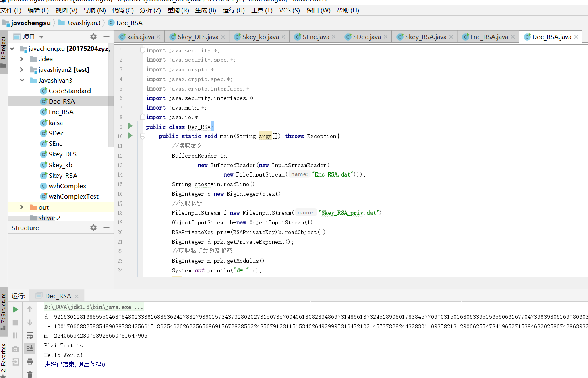588x378 pixels.
Task: Select Enc_RSA class in project tree
Action: click(61, 112)
